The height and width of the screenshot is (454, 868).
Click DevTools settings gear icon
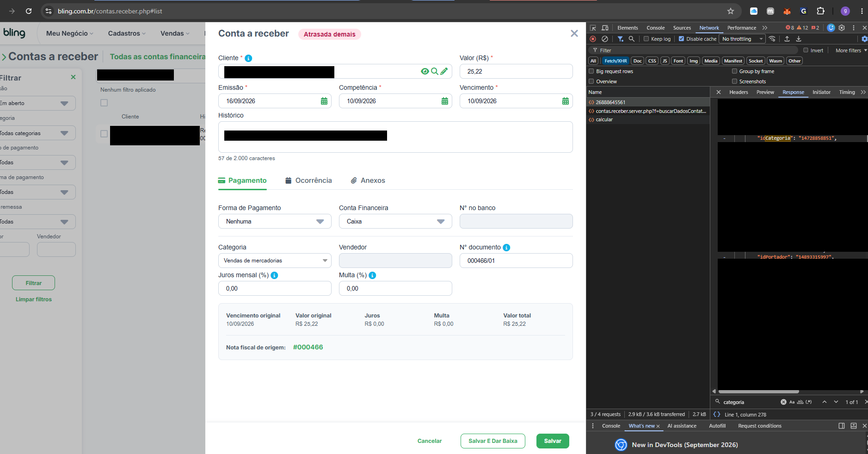842,28
